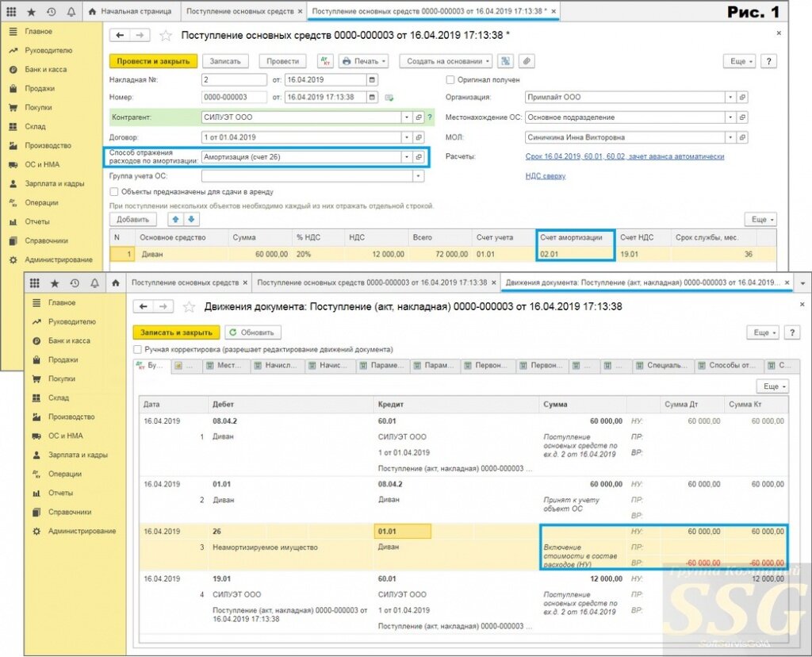812x657 pixels.
Task: Click Добавить row button
Action: (x=132, y=220)
